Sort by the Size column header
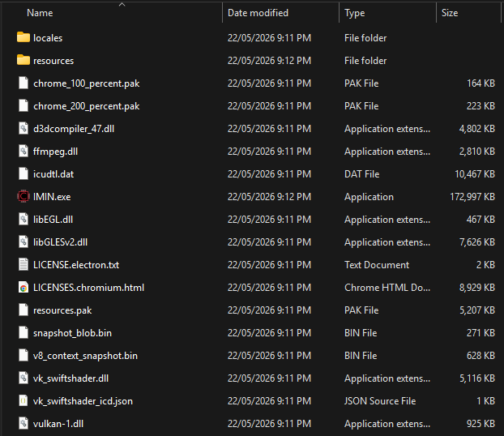The image size is (504, 436). coord(450,13)
